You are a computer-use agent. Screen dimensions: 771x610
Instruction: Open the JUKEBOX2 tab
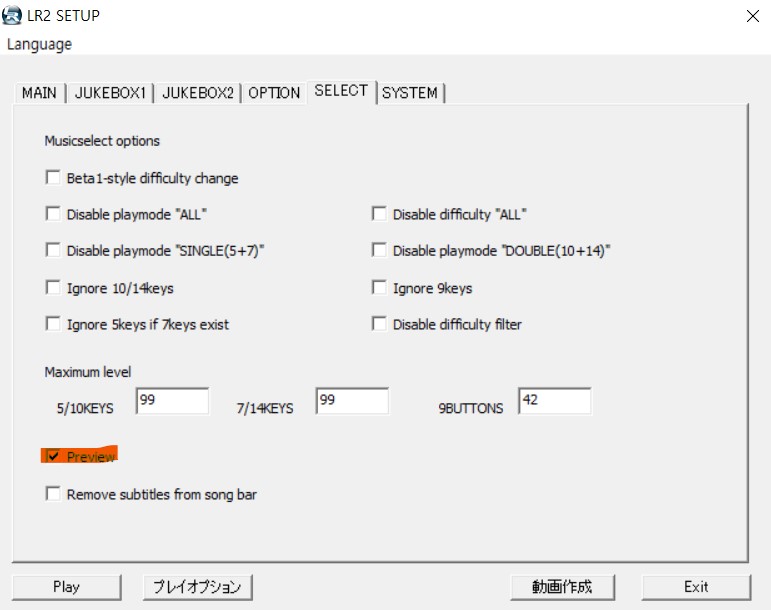[x=198, y=93]
